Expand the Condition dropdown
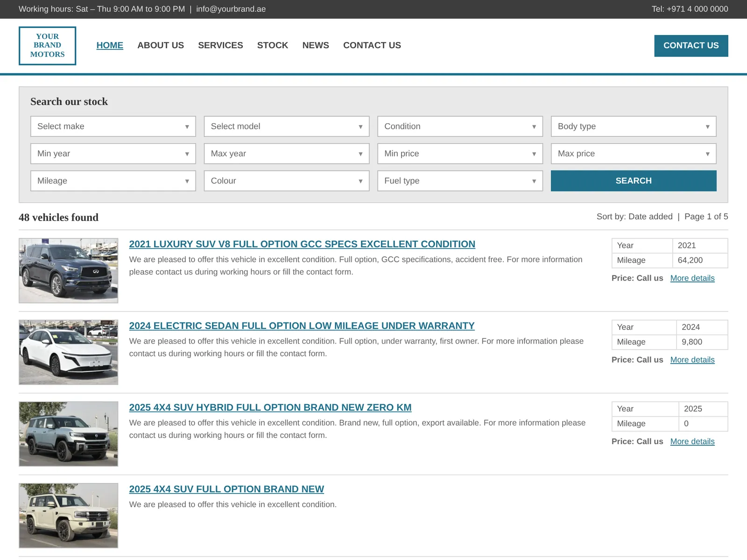Viewport: 747px width, 560px height. point(460,126)
